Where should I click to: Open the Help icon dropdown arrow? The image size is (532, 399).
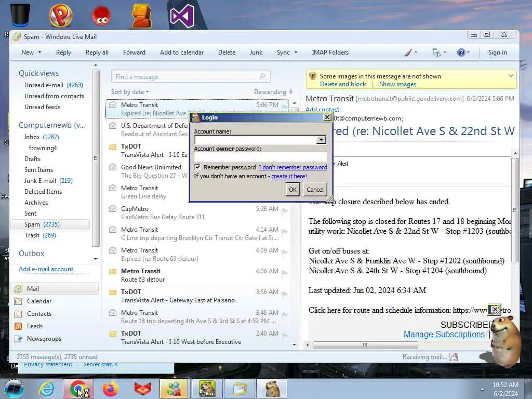469,52
